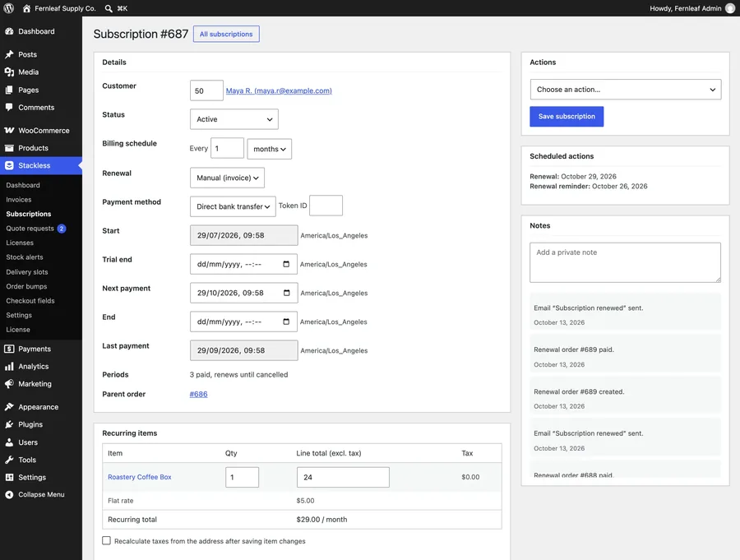Open Quote requests submenu item
This screenshot has height=560, width=740.
point(30,229)
